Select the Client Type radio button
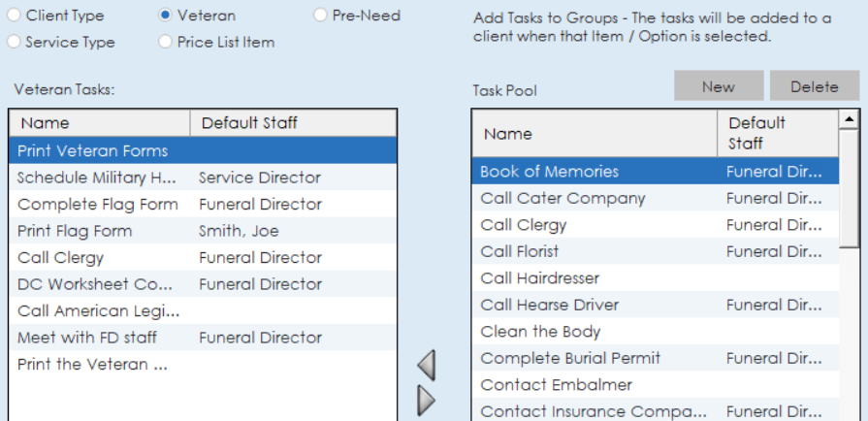The width and height of the screenshot is (868, 421). (15, 16)
